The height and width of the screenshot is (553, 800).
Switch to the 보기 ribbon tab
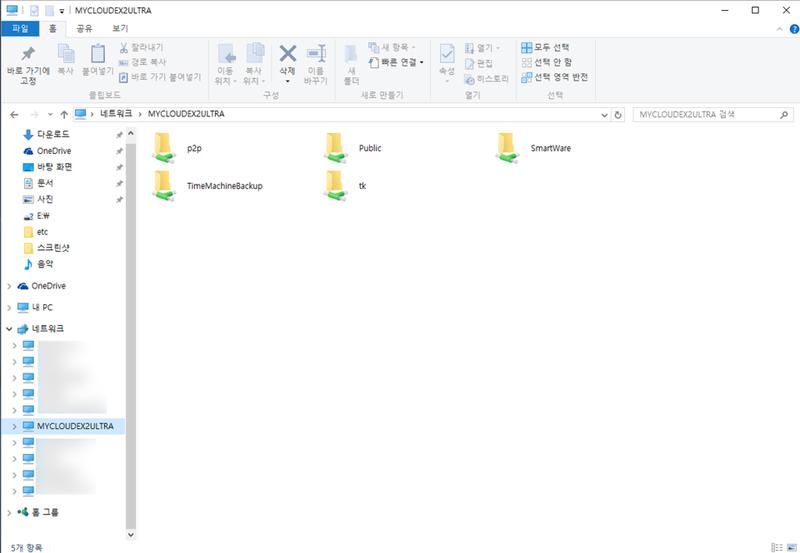(120, 29)
